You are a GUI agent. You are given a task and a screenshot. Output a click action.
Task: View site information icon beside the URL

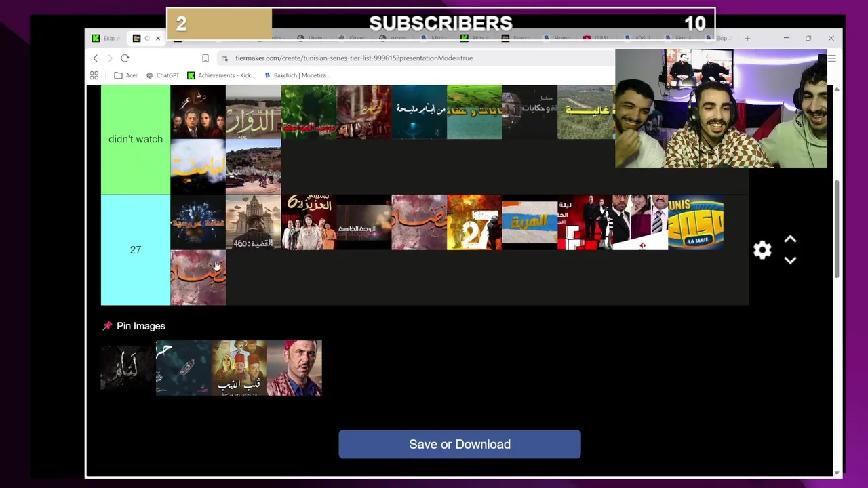224,58
